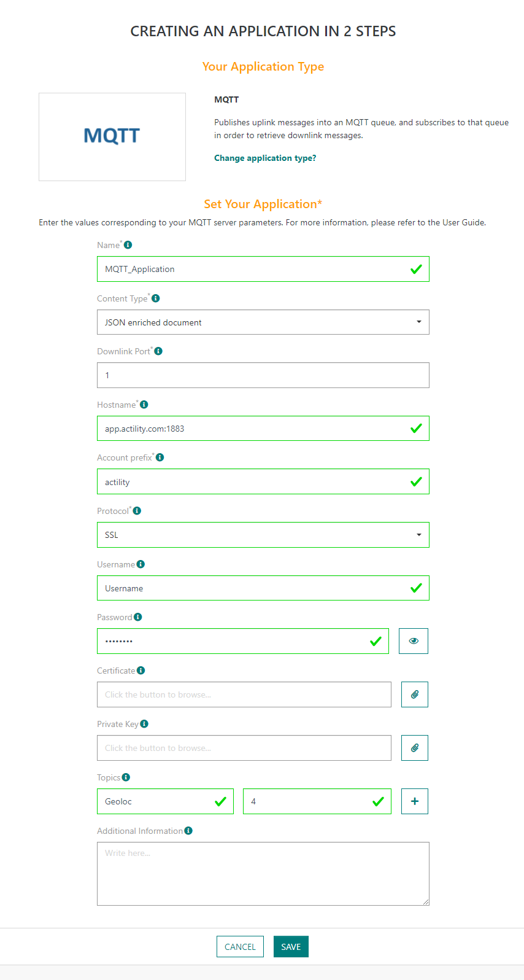Click the info icon next to Name

[128, 244]
